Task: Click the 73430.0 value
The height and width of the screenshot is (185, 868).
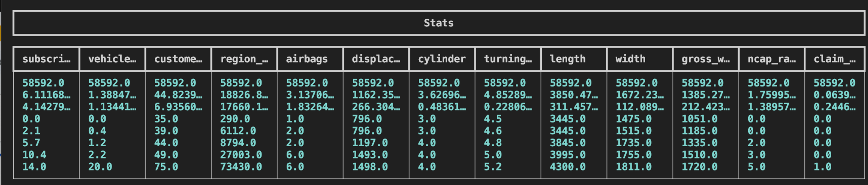Action: coord(241,167)
